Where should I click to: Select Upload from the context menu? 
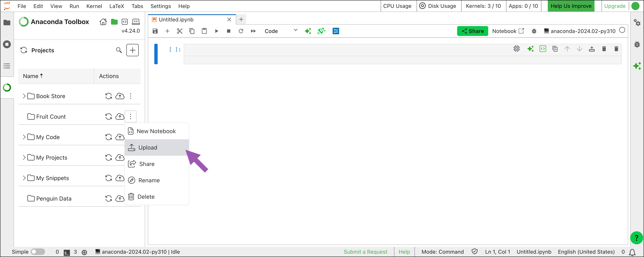147,147
